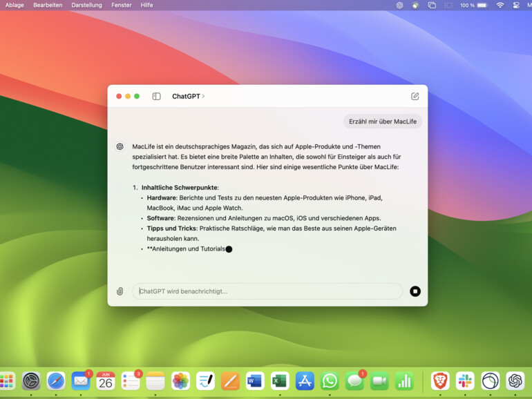532x399 pixels.
Task: Minimize the ChatGPT window with yellow button
Action: pyautogui.click(x=128, y=96)
